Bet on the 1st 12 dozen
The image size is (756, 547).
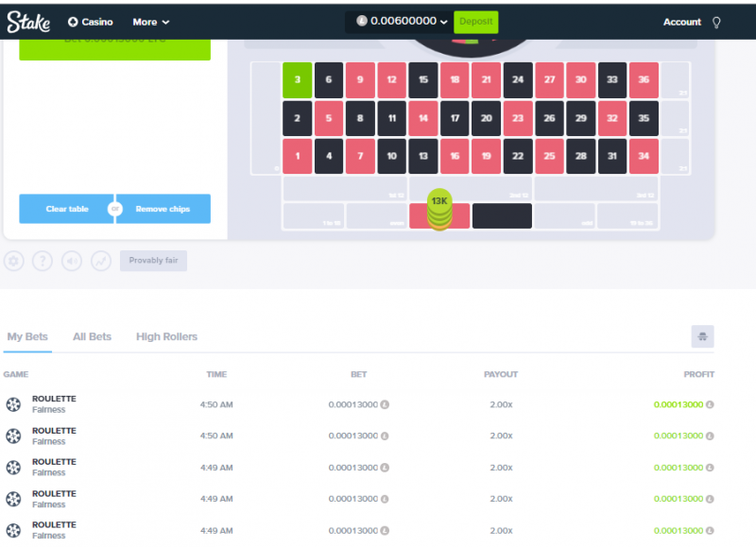click(x=345, y=189)
